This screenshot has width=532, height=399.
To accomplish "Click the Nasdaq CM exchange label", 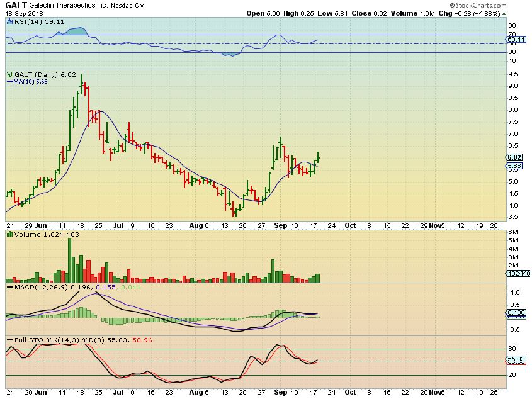I will click(128, 6).
